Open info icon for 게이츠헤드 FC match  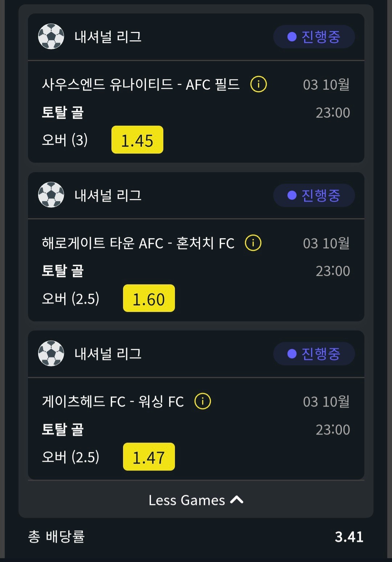[x=203, y=401]
